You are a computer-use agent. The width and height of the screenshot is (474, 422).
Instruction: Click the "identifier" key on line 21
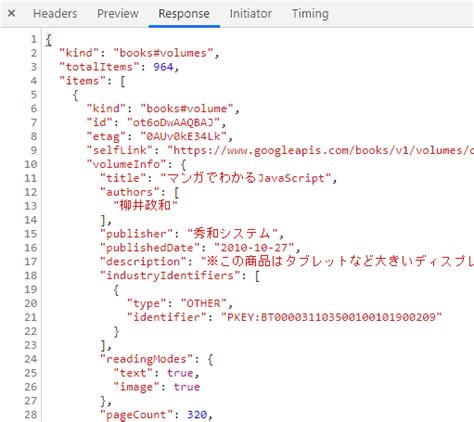(167, 317)
